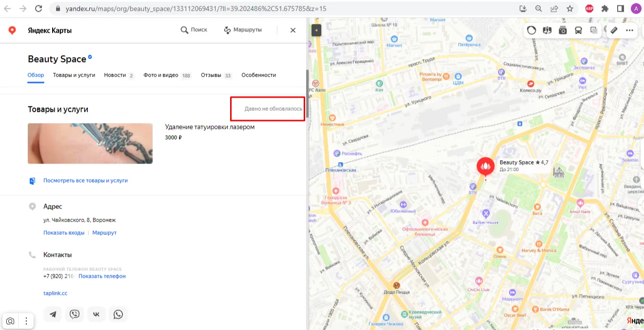Reload the page with browser refresh
This screenshot has height=330, width=644.
pyautogui.click(x=39, y=9)
